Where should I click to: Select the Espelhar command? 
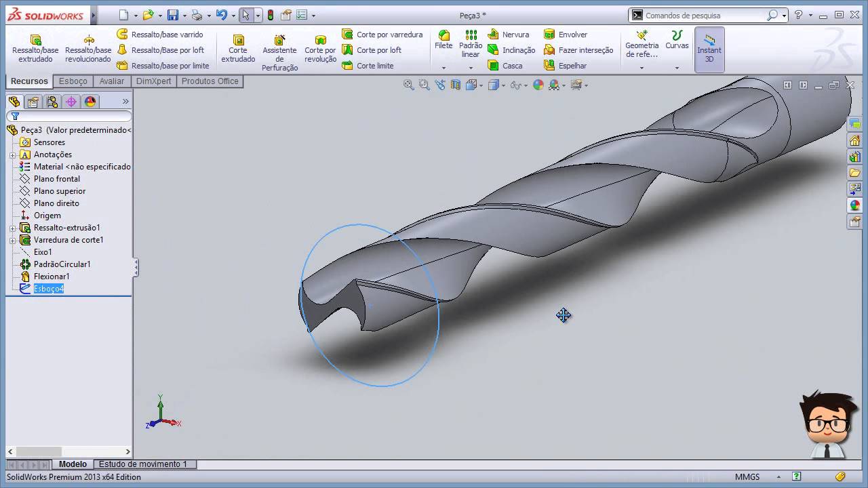click(565, 66)
